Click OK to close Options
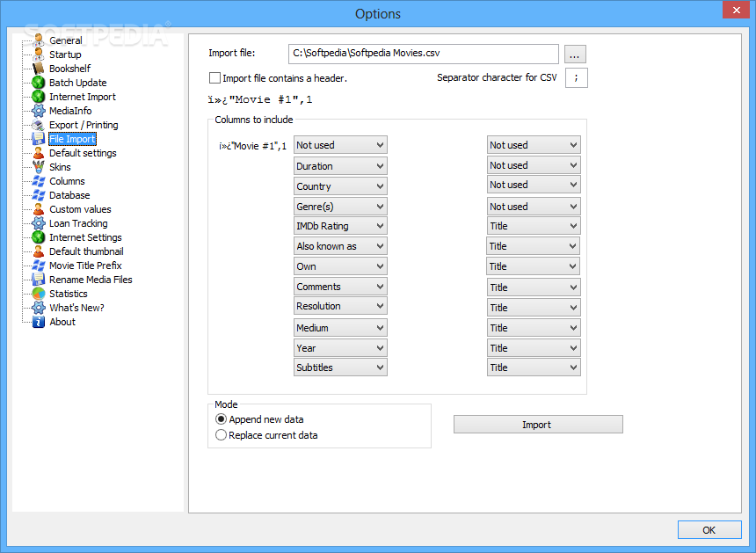 709,530
